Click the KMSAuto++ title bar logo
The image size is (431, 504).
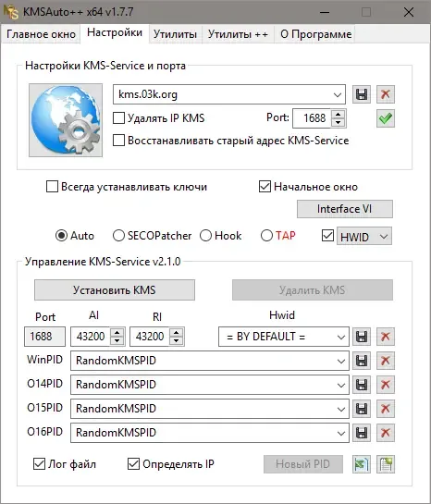pyautogui.click(x=11, y=12)
